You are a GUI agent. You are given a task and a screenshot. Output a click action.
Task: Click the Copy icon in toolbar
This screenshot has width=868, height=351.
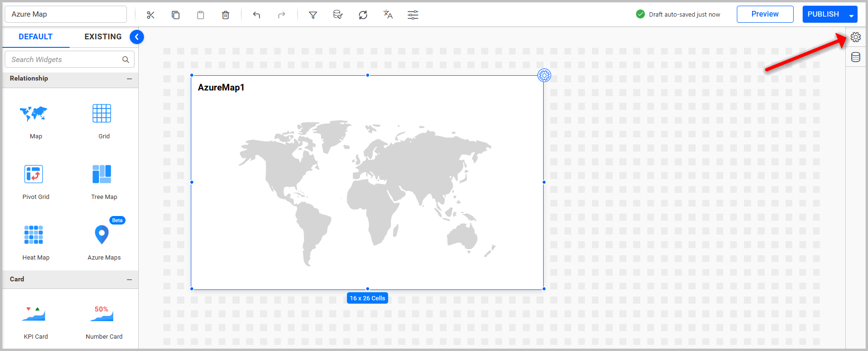(x=176, y=15)
